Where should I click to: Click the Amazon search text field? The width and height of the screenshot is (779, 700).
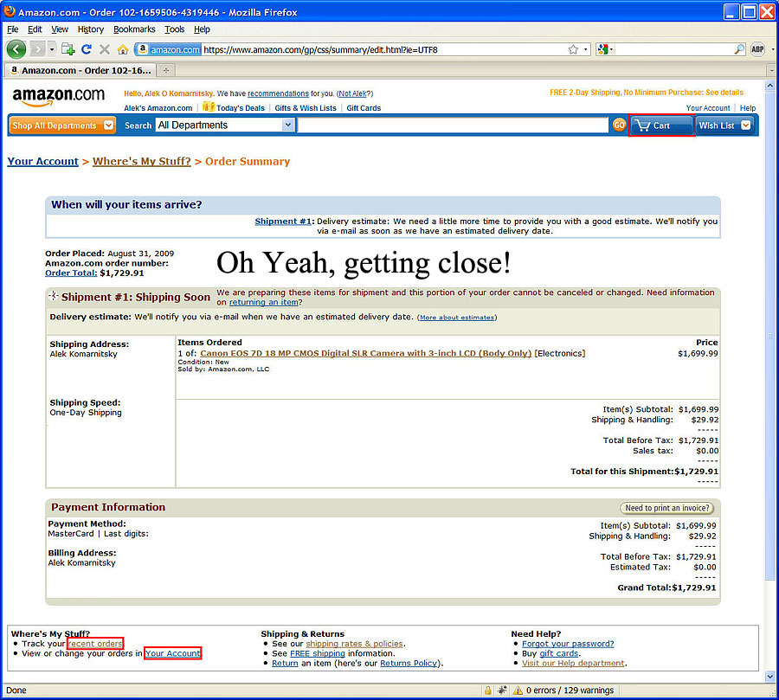pos(453,125)
